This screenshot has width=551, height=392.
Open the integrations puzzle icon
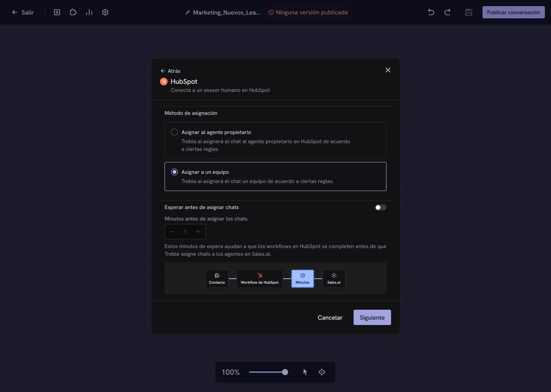[73, 12]
